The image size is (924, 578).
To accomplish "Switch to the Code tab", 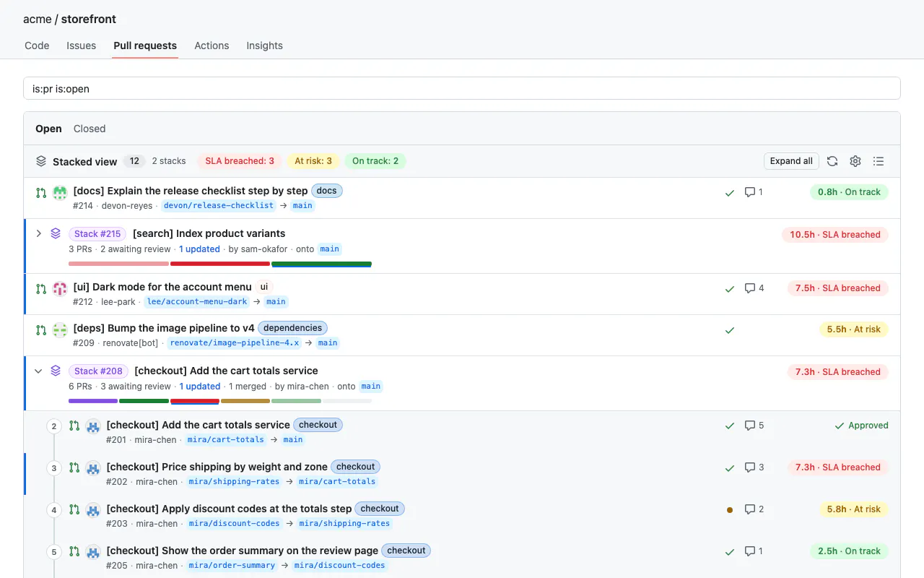I will [x=37, y=46].
